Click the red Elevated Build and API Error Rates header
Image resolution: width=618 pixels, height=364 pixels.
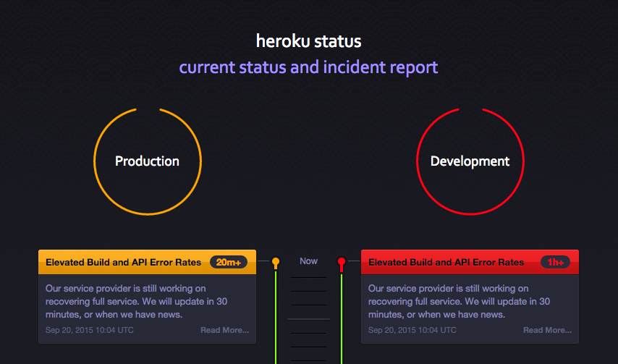point(470,262)
